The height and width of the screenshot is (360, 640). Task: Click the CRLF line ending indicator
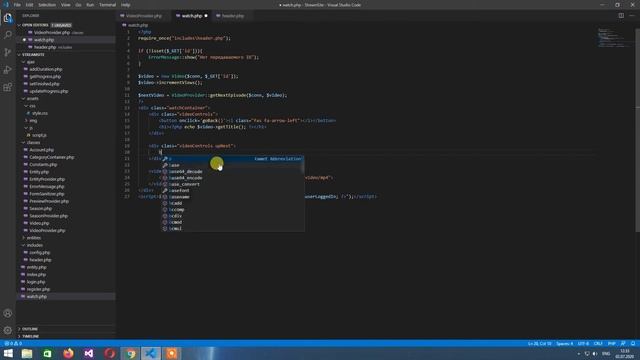598,344
